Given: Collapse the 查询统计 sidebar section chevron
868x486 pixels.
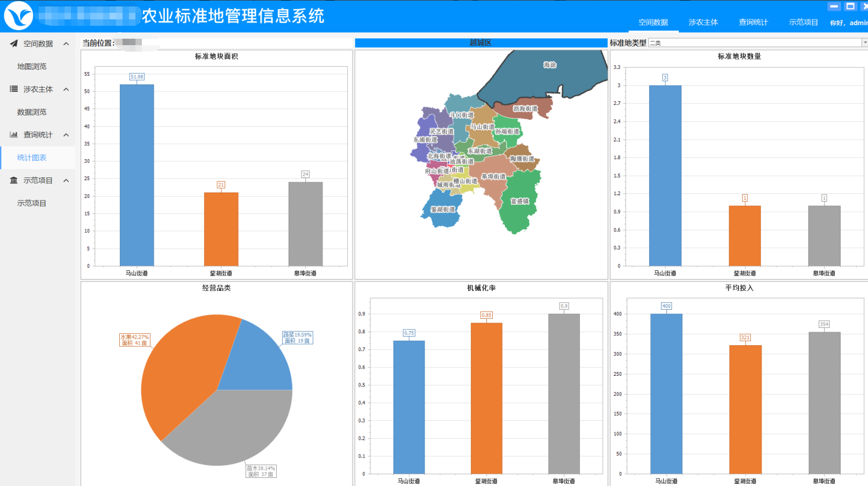Looking at the screenshot, I should click(66, 135).
